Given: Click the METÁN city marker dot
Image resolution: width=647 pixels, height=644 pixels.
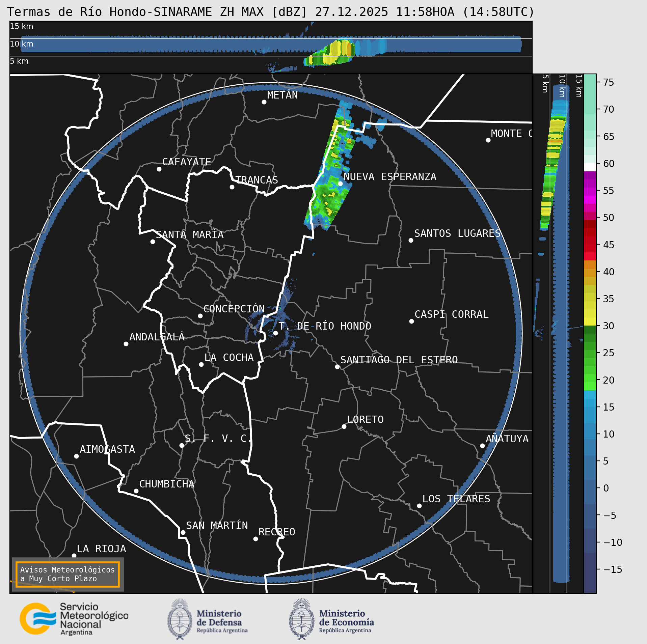Looking at the screenshot, I should click(264, 102).
